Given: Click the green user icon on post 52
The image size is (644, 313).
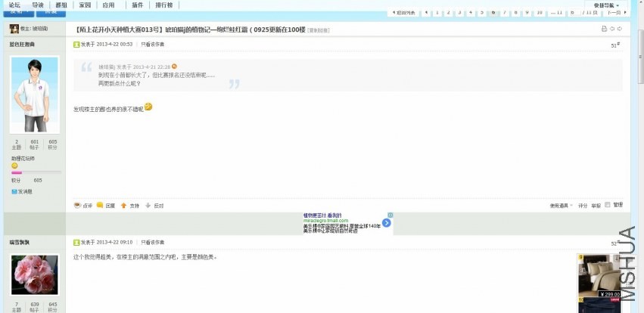Looking at the screenshot, I should coord(76,243).
